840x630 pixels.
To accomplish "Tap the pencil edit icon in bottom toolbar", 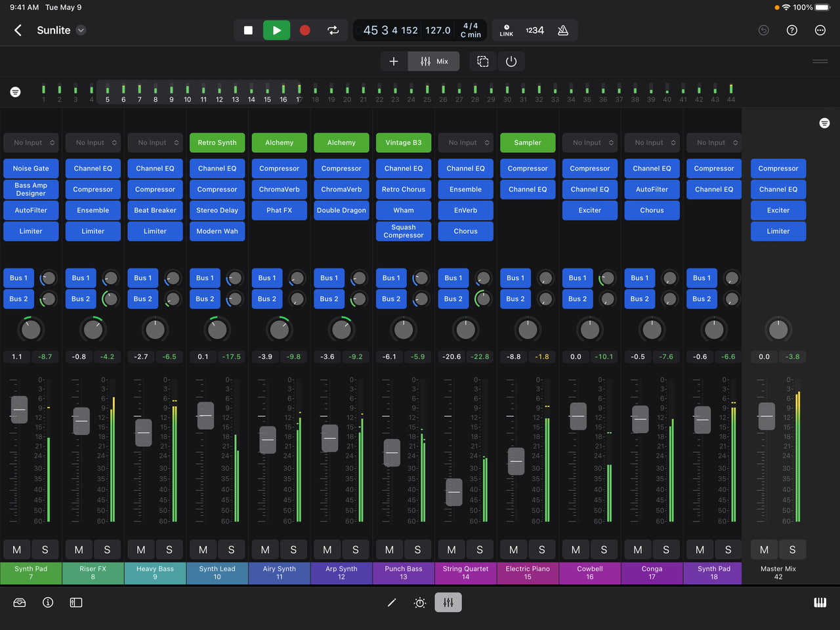I will click(392, 602).
